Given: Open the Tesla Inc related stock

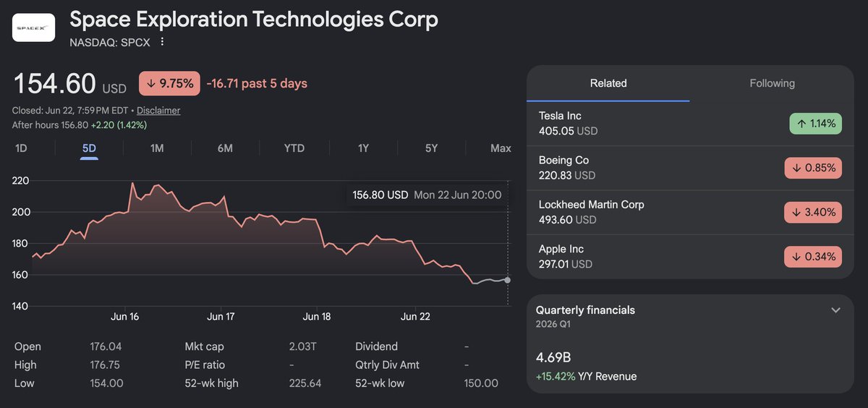Looking at the screenshot, I should [690, 124].
